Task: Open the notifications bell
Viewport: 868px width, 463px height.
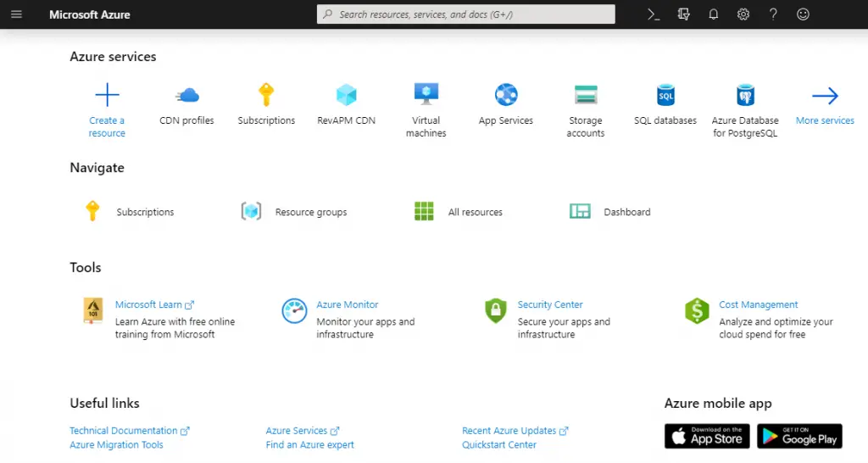Action: tap(714, 14)
